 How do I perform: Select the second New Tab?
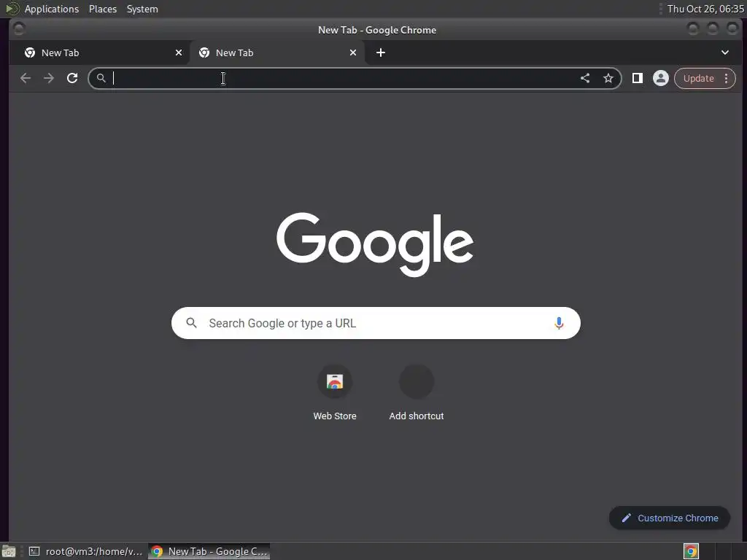277,52
